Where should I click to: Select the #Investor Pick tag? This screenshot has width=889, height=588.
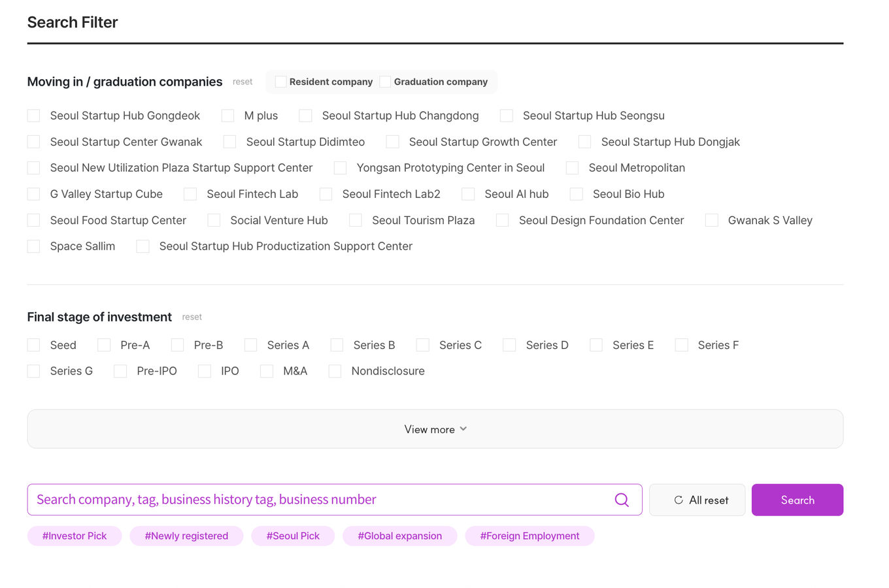[75, 536]
